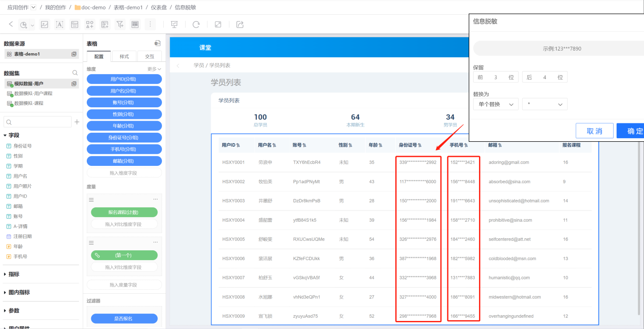Viewport: 644px width, 329px height.
Task: Click the field search input box
Action: point(38,122)
